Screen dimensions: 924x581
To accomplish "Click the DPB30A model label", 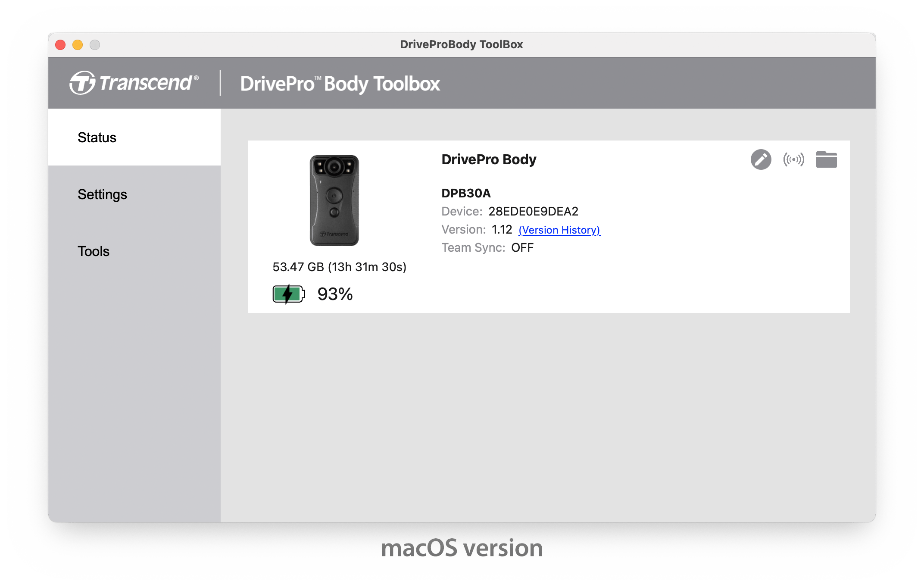I will [x=466, y=193].
